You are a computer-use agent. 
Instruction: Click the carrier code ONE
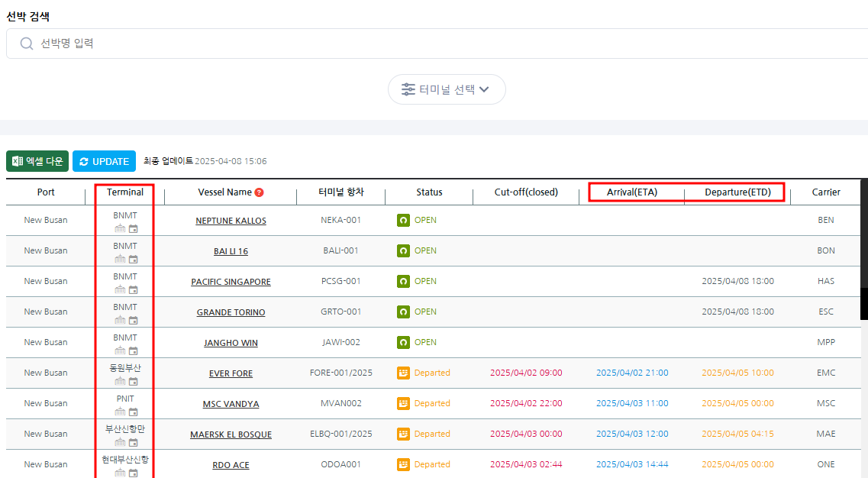(x=826, y=464)
